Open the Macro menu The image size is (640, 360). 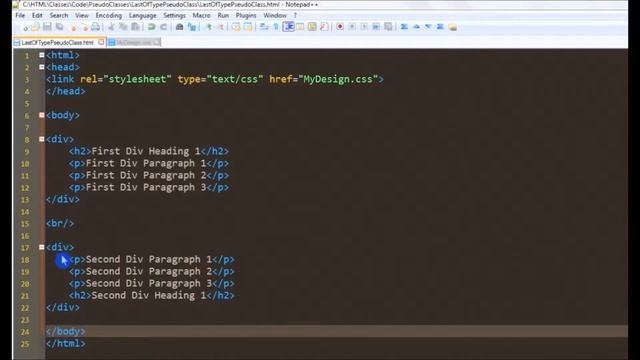tap(201, 16)
